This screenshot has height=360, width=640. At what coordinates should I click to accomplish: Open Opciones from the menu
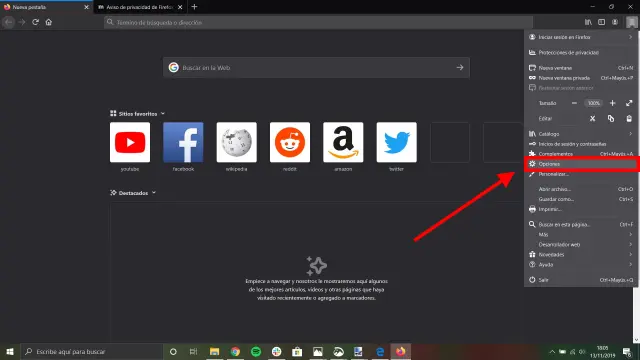[581, 164]
